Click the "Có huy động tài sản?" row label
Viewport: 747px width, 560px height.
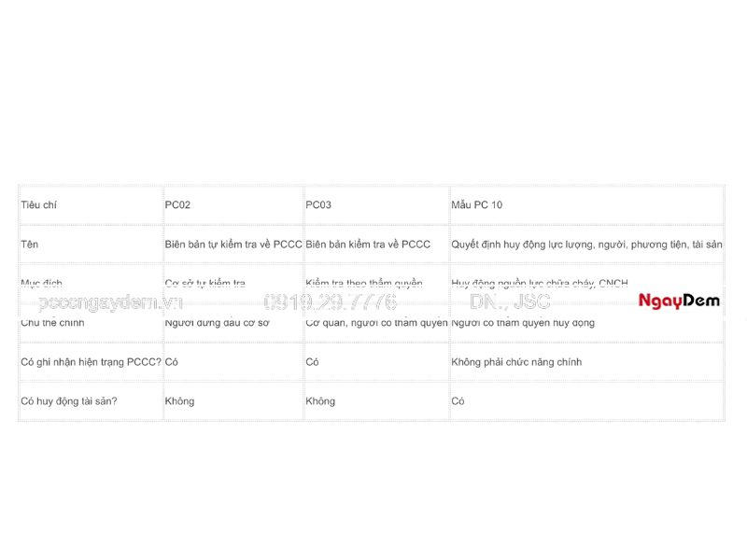tap(69, 401)
